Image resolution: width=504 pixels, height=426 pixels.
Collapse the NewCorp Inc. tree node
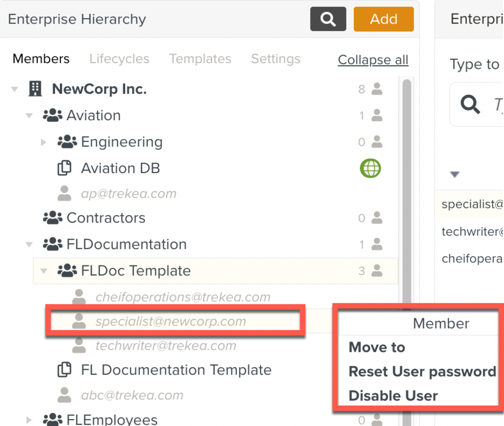click(x=15, y=89)
